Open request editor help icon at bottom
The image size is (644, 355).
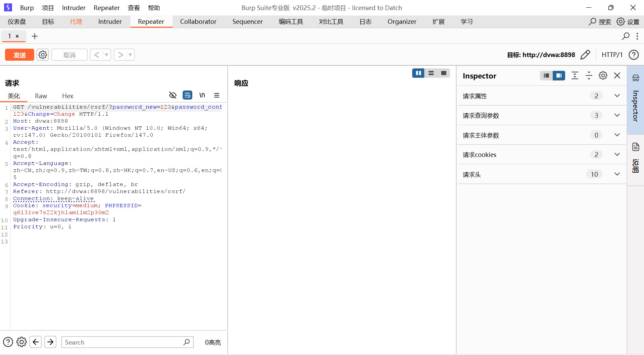pos(8,342)
